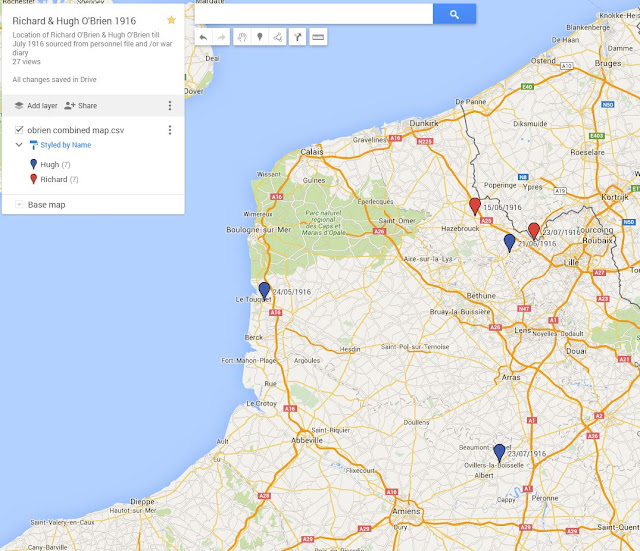640x551 pixels.
Task: Click the 27 views text
Action: click(x=27, y=62)
